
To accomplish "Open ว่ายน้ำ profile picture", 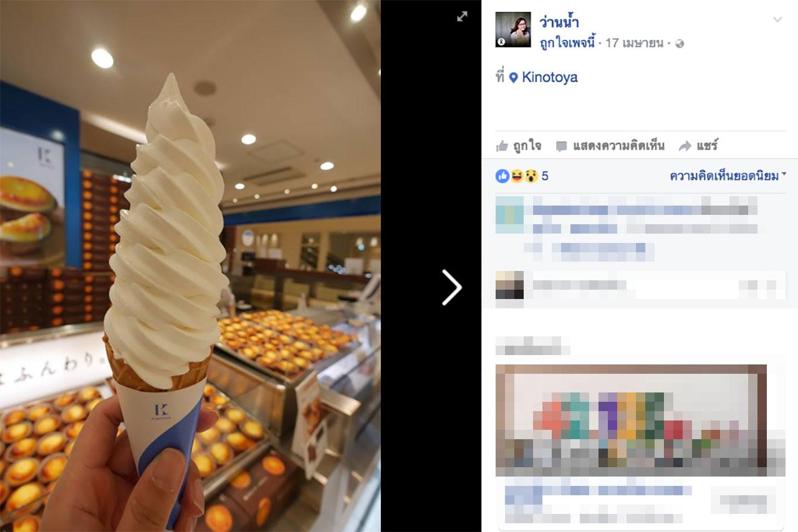I will coord(513,30).
